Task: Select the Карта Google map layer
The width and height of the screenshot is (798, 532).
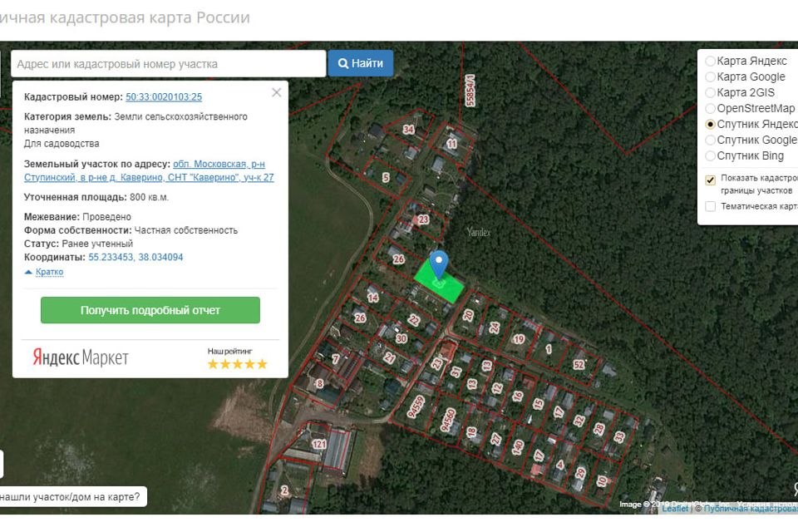Action: (710, 77)
